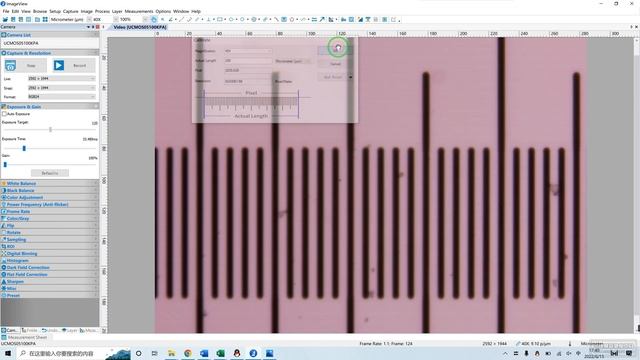Switch to Video [UCMOS05100KPA] tab

pos(140,27)
